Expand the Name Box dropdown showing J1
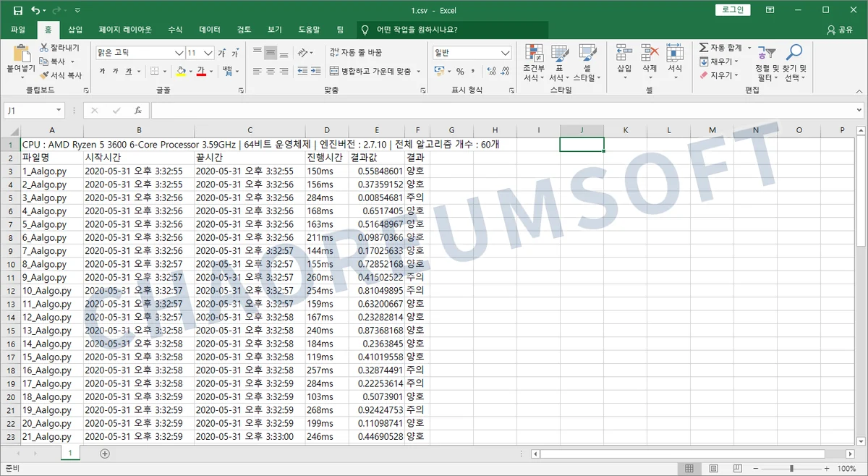868x476 pixels. tap(59, 111)
